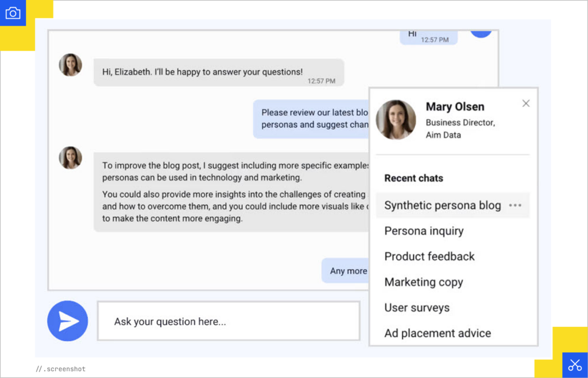Click the scissors icon in the corner
The image size is (588, 378).
coord(574,365)
